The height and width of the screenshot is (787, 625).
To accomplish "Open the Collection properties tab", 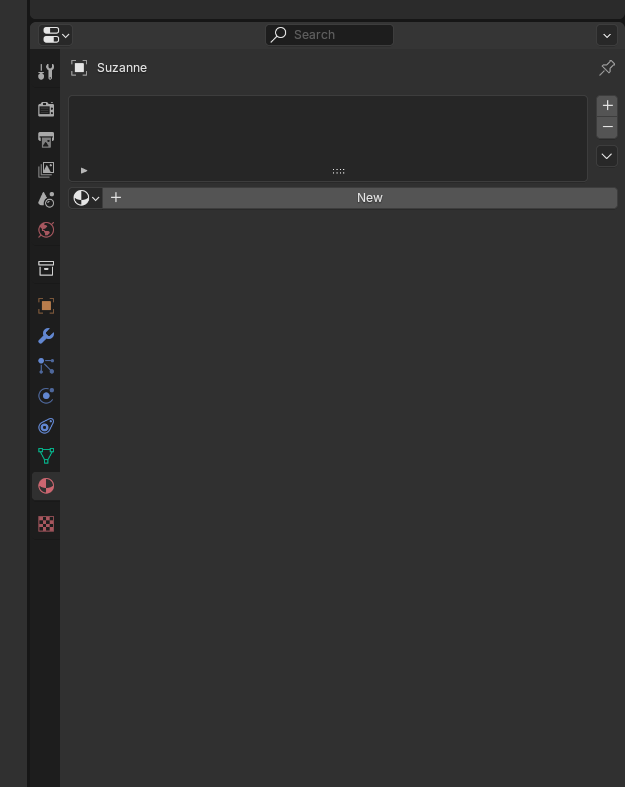I will click(46, 268).
